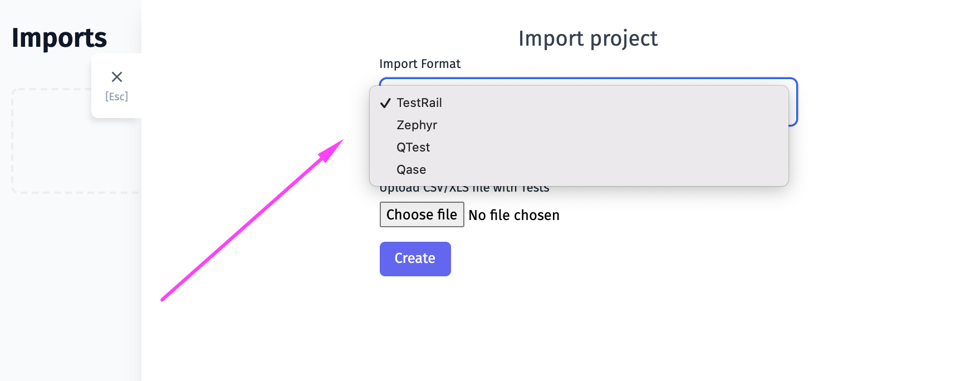Viewport: 980px width, 381px height.
Task: Close the import panel with the X icon
Action: (x=117, y=77)
